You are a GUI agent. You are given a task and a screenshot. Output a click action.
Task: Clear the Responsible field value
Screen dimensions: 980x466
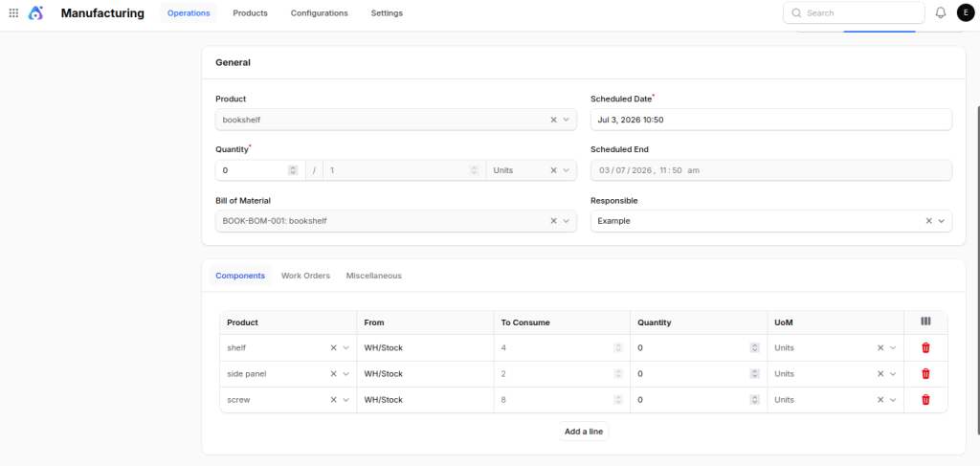(x=928, y=221)
